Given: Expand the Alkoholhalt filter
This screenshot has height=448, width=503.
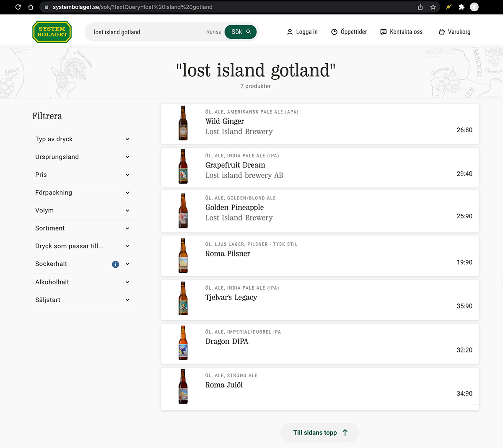Looking at the screenshot, I should [x=83, y=282].
